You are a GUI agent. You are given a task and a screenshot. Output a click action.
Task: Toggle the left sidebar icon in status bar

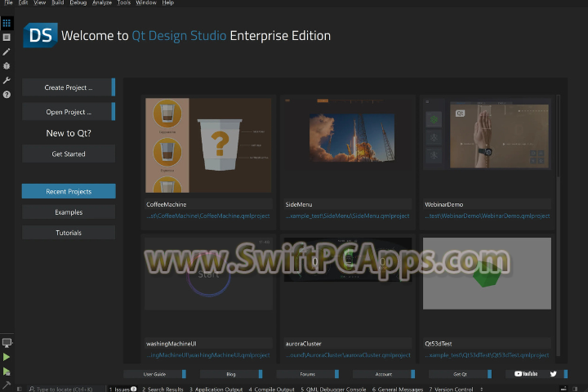tap(20, 389)
